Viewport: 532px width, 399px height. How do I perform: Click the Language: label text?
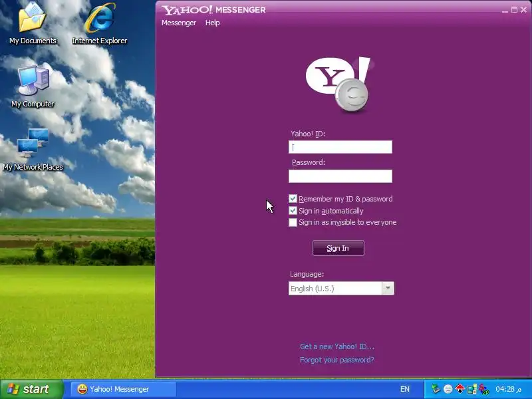(307, 274)
